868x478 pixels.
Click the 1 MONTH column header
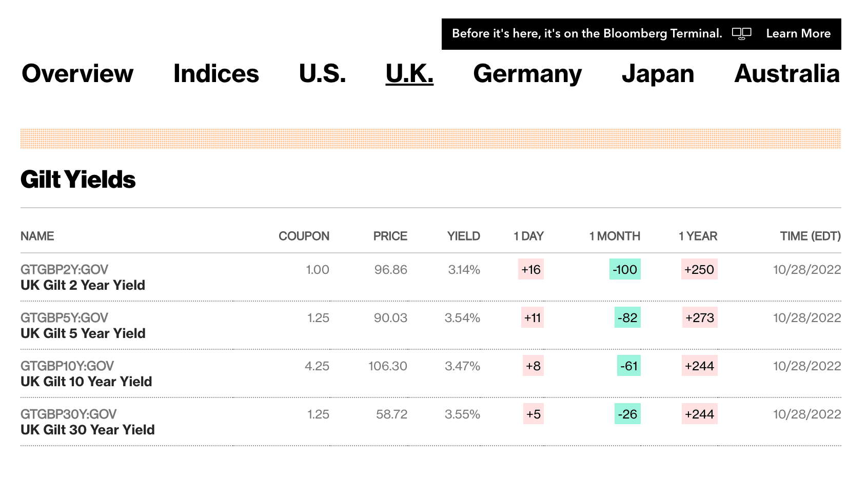point(614,236)
